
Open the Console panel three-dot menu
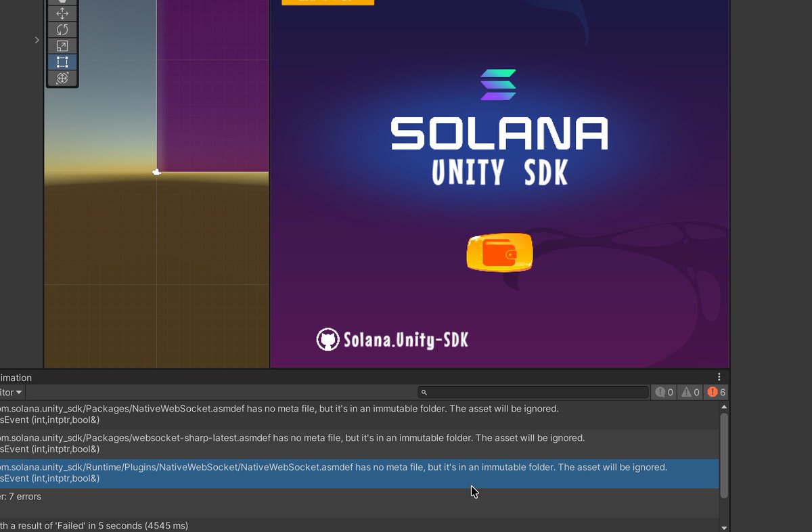click(719, 377)
